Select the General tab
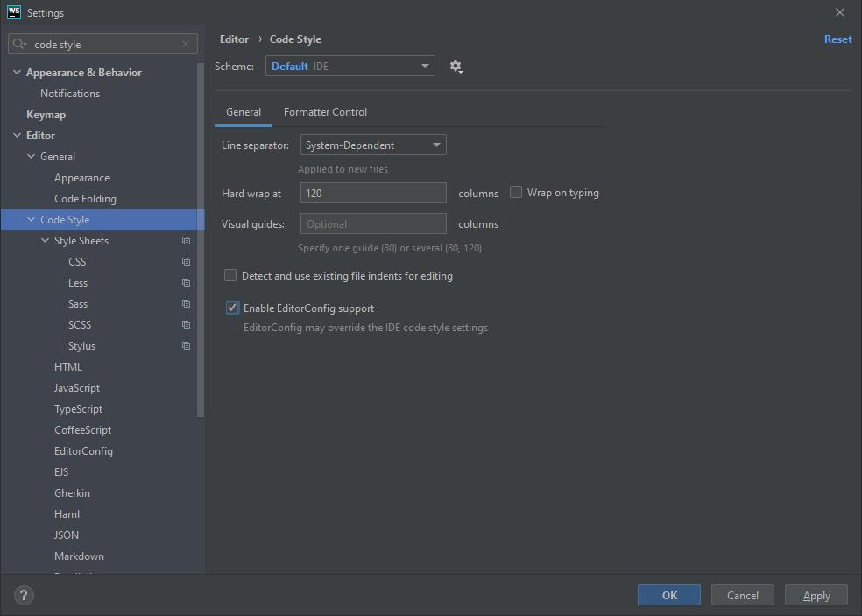862x616 pixels. click(x=244, y=112)
